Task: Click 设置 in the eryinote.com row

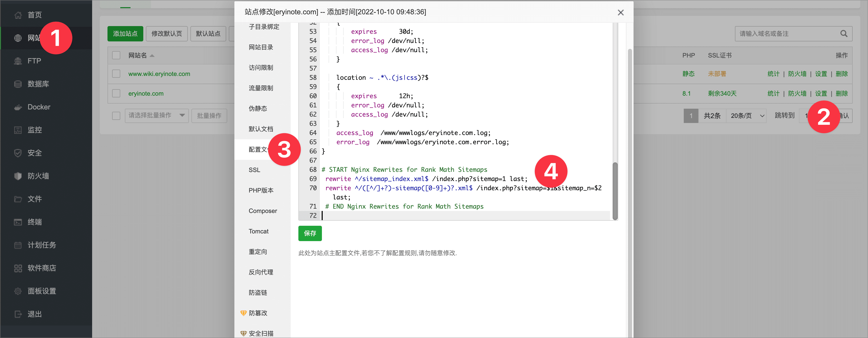Action: (x=821, y=93)
